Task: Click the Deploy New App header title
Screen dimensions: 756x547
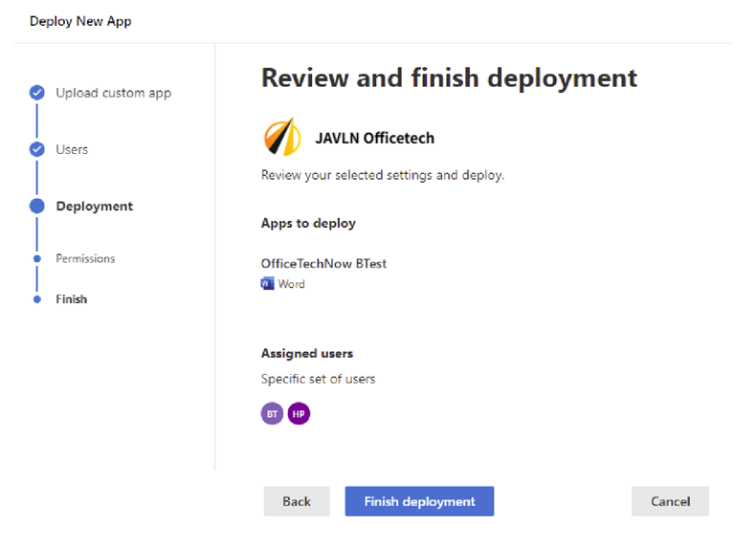Action: [x=80, y=21]
